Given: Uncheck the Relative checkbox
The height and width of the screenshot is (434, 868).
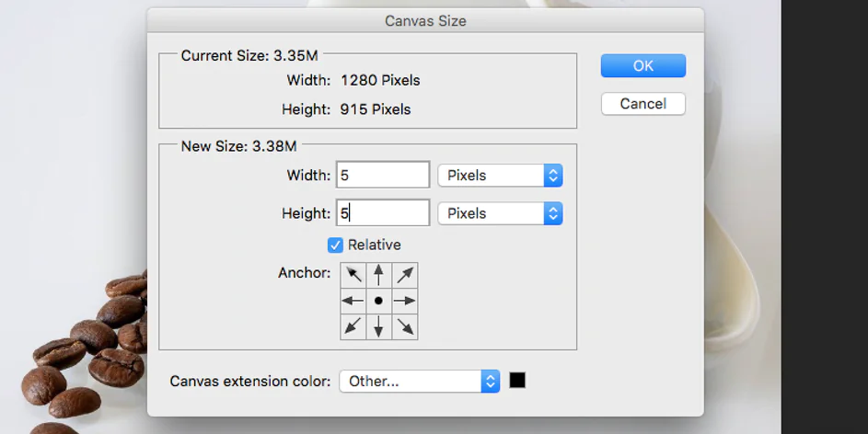Looking at the screenshot, I should tap(336, 245).
